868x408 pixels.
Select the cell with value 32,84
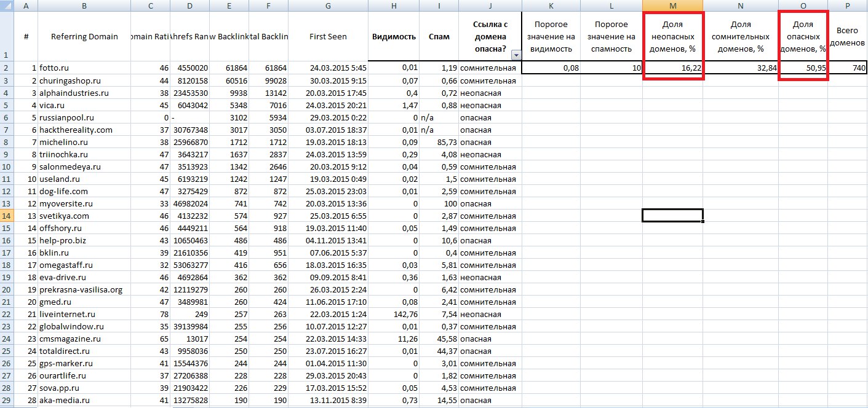click(x=741, y=68)
